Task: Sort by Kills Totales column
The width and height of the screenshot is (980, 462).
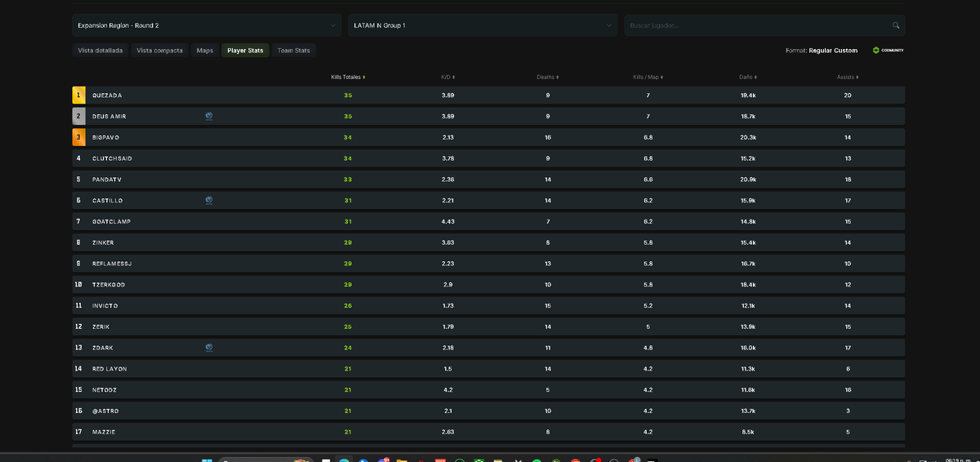Action: [x=348, y=77]
